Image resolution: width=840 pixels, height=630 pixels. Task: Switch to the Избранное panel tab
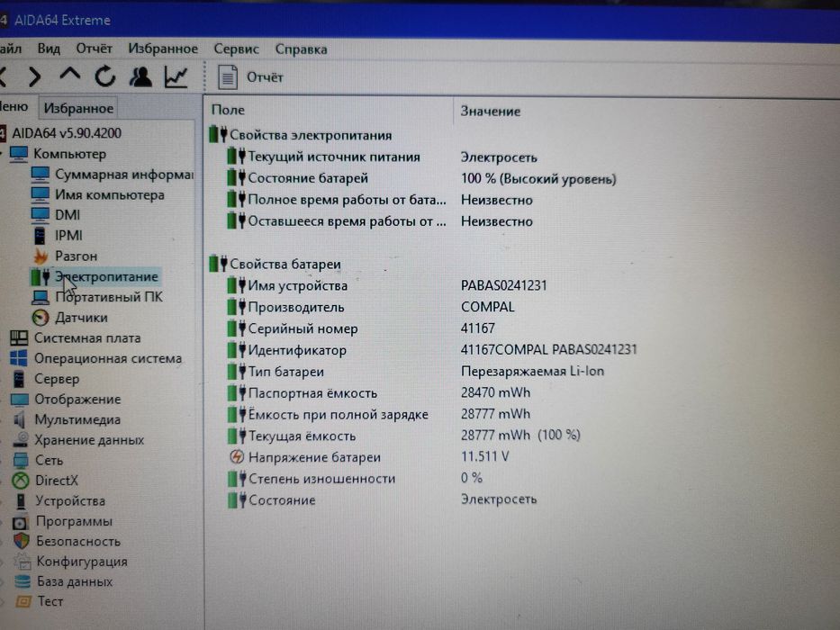click(78, 108)
